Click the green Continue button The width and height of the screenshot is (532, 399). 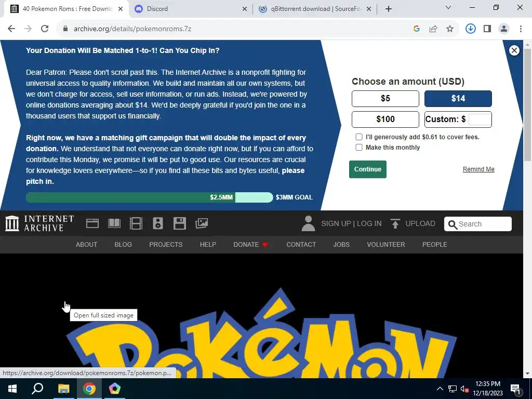click(368, 169)
